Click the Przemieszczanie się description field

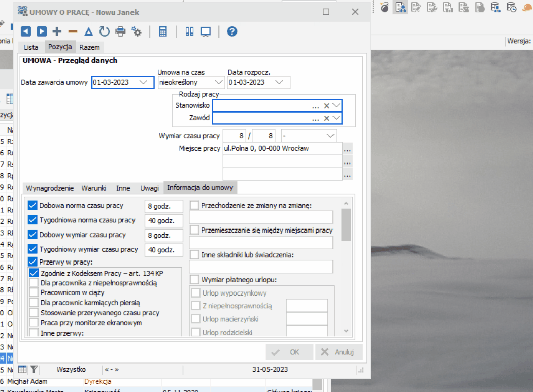[x=261, y=242]
